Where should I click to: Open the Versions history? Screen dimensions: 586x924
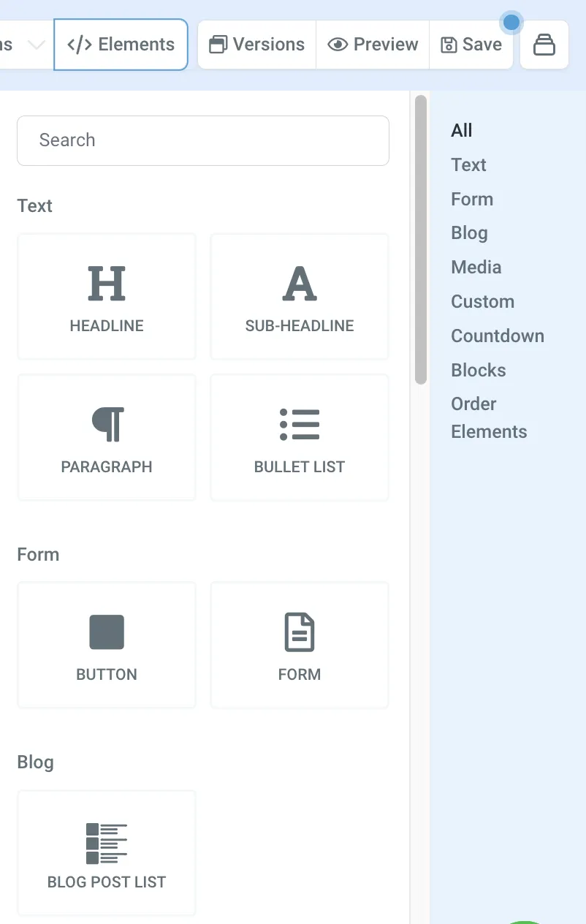[257, 45]
